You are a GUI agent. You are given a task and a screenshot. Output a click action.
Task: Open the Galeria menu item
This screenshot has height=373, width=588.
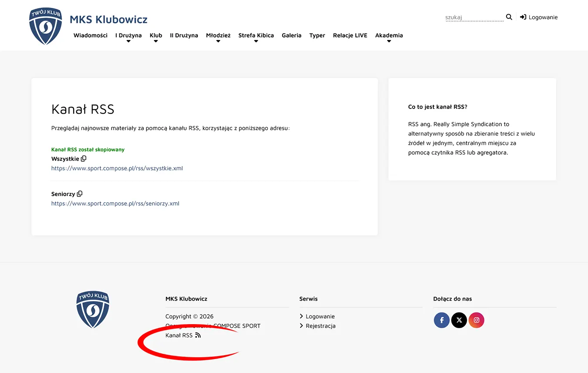tap(291, 35)
